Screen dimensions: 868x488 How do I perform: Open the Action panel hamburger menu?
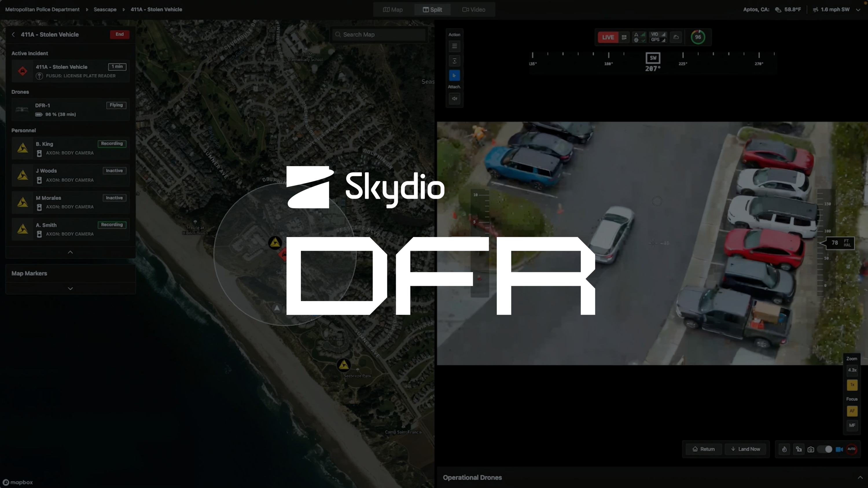455,46
